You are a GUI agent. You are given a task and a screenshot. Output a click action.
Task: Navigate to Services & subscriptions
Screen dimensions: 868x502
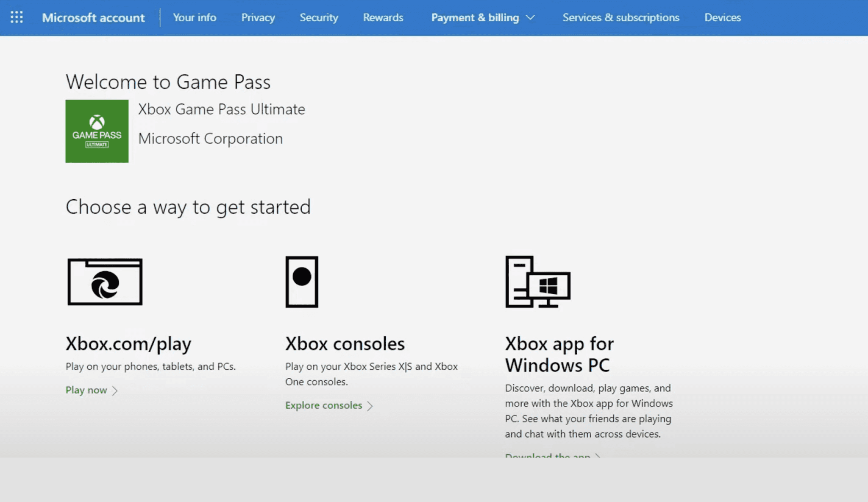620,18
